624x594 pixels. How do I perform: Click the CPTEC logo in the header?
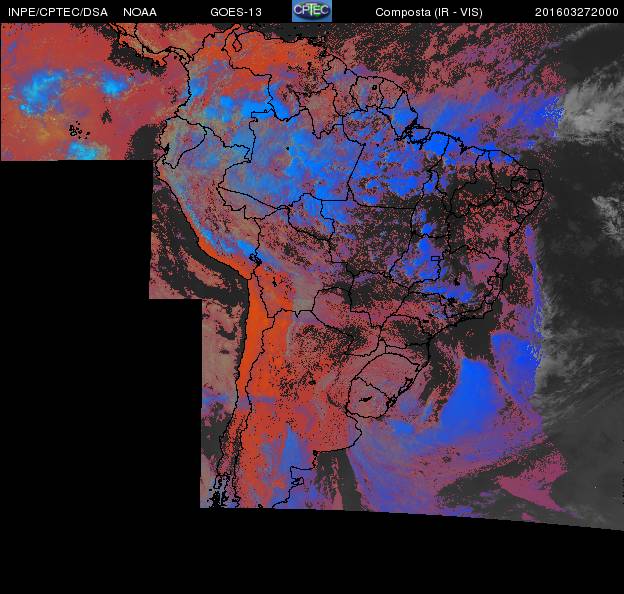click(312, 11)
